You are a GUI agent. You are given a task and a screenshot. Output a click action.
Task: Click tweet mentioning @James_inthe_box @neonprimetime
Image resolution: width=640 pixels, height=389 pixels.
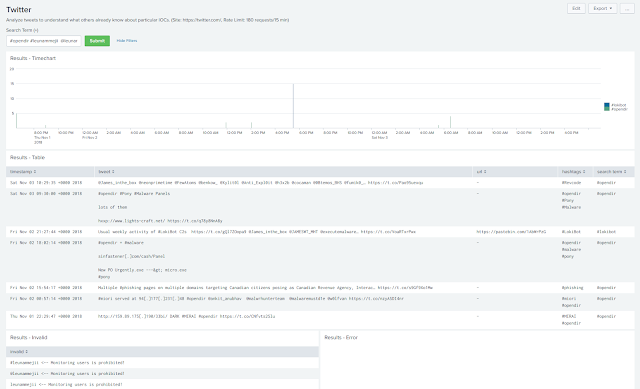[260, 183]
